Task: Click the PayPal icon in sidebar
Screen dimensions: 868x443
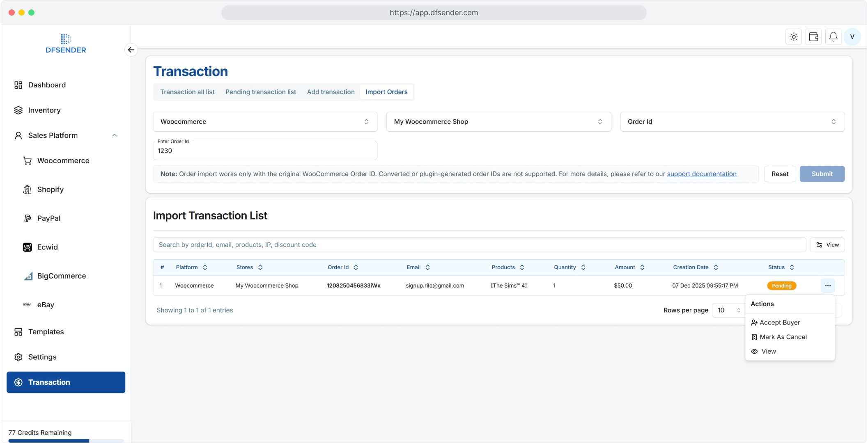Action: 27,218
